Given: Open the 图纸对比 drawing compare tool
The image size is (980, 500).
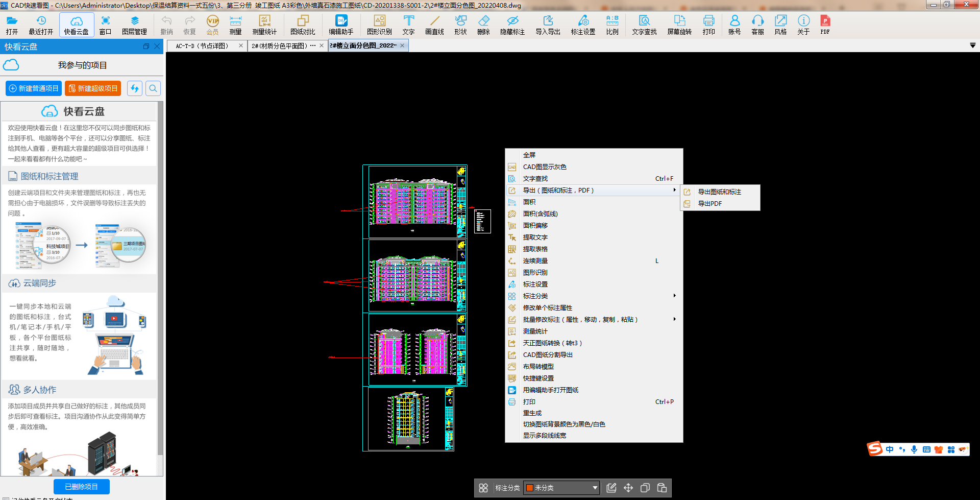Looking at the screenshot, I should click(303, 25).
